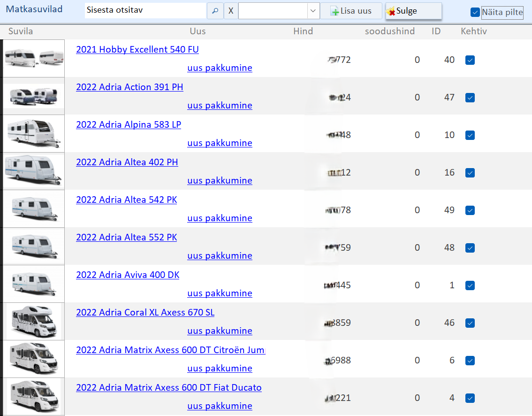This screenshot has height=416, width=532.
Task: Click uus pakkumine for Adria Alpina 583 LP
Action: pos(220,143)
